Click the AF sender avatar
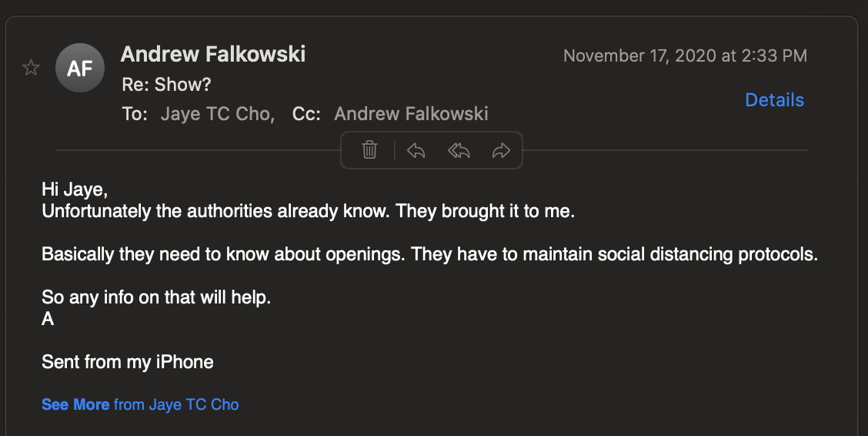This screenshot has width=868, height=436. (80, 69)
